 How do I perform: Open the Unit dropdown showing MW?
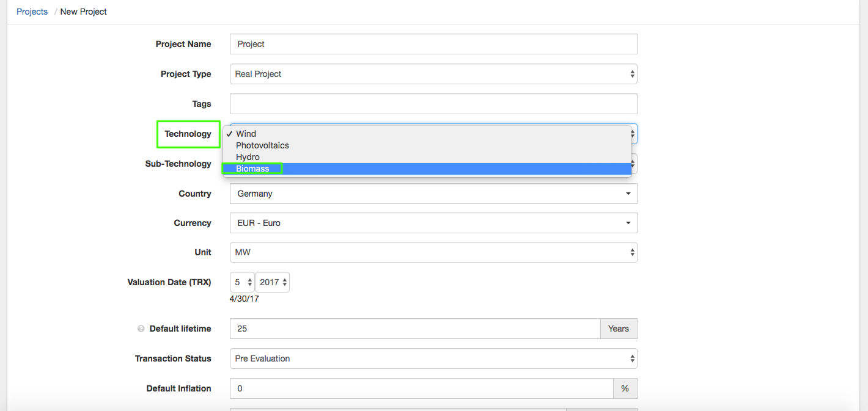(433, 252)
